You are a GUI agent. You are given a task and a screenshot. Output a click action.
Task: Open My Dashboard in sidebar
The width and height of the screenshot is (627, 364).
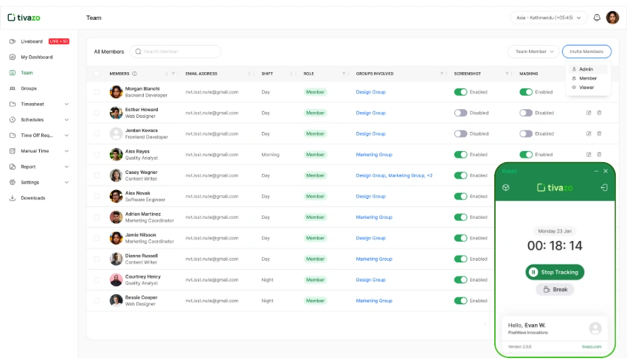[36, 57]
